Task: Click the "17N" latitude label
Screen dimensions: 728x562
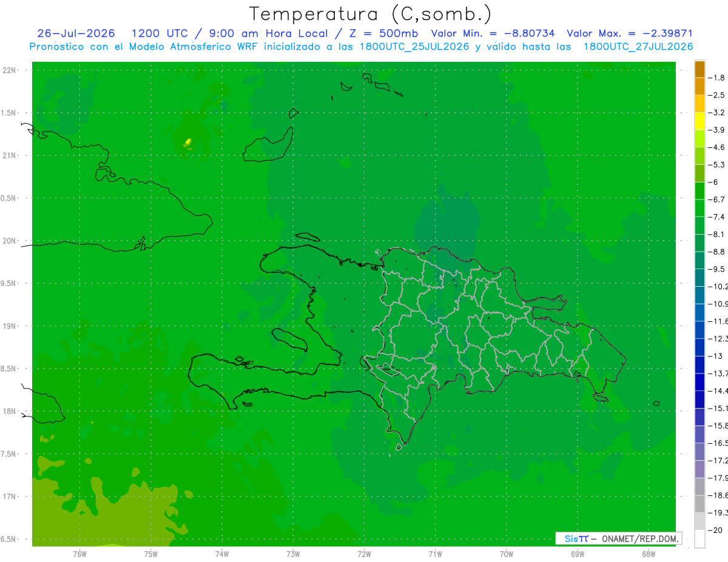Action: click(8, 497)
